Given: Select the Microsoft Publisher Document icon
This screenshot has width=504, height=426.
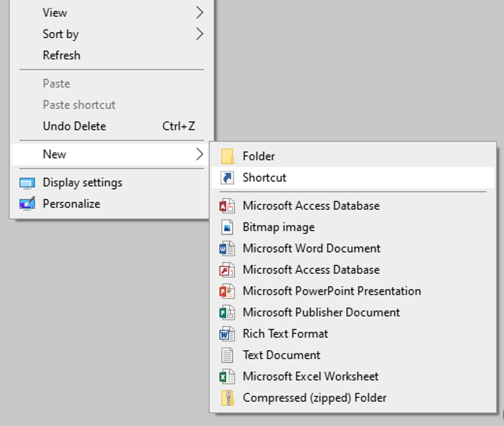Looking at the screenshot, I should click(x=227, y=312).
